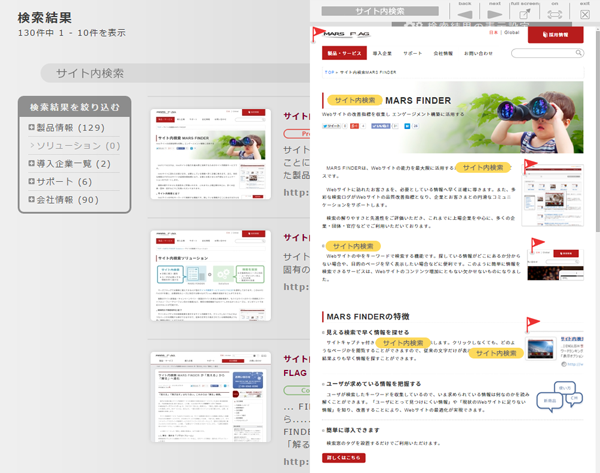600x473 pixels.
Task: Click the Google+ share button
Action: click(355, 126)
